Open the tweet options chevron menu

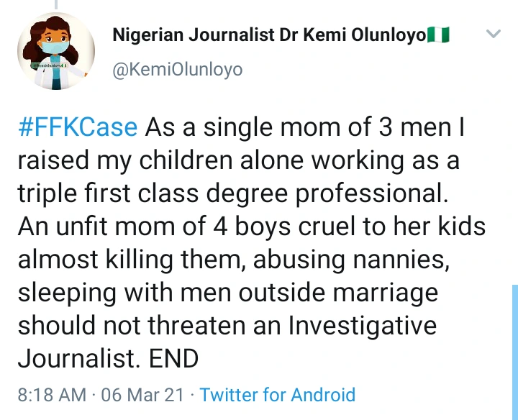(x=494, y=34)
